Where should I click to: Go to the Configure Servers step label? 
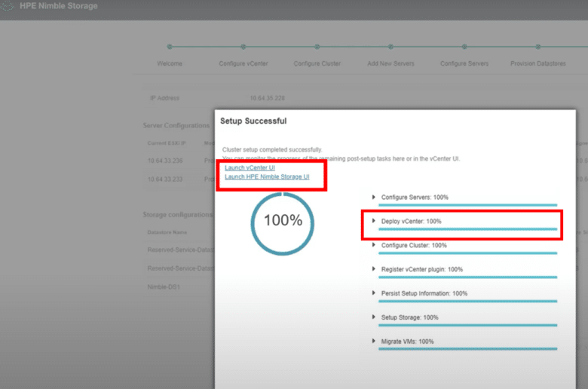(464, 63)
